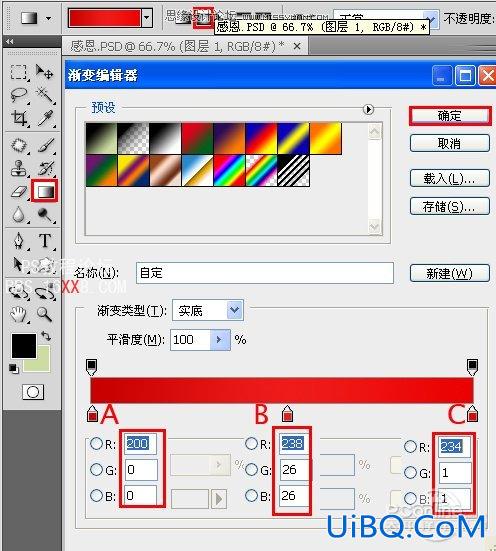Screen dimensions: 496x551
Task: Select the Gradient tool in toolbox
Action: tap(45, 191)
